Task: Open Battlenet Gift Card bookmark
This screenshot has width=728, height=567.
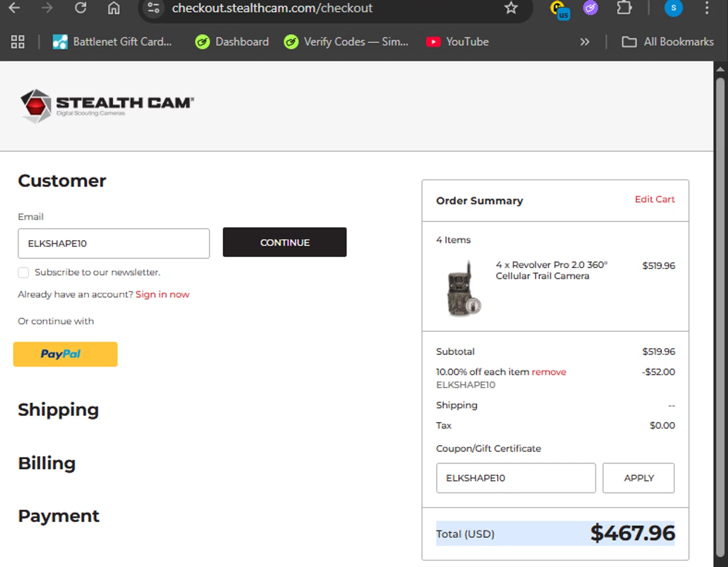Action: 112,42
